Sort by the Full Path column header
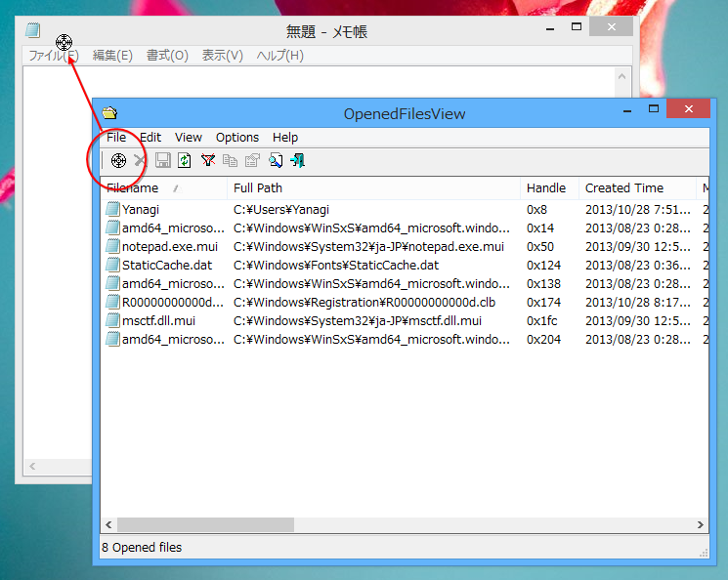This screenshot has height=580, width=728. (x=373, y=187)
